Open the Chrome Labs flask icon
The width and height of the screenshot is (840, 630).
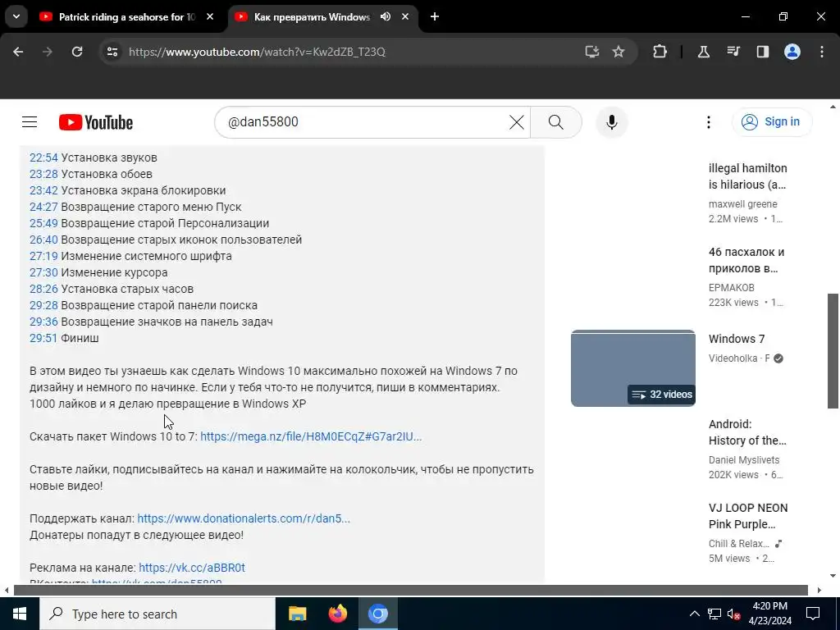point(703,52)
